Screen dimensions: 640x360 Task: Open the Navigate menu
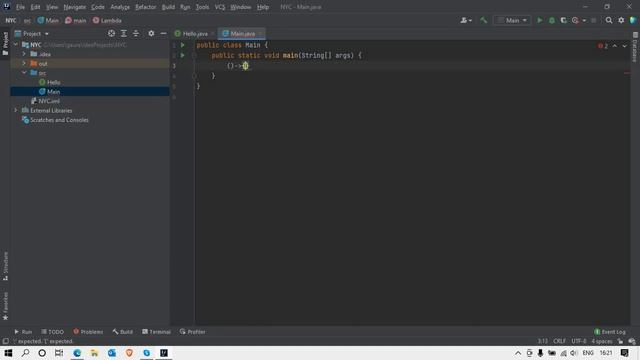75,7
